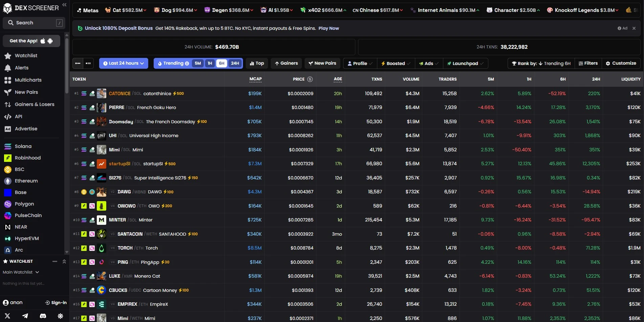Open CATONICE token row

click(357, 93)
